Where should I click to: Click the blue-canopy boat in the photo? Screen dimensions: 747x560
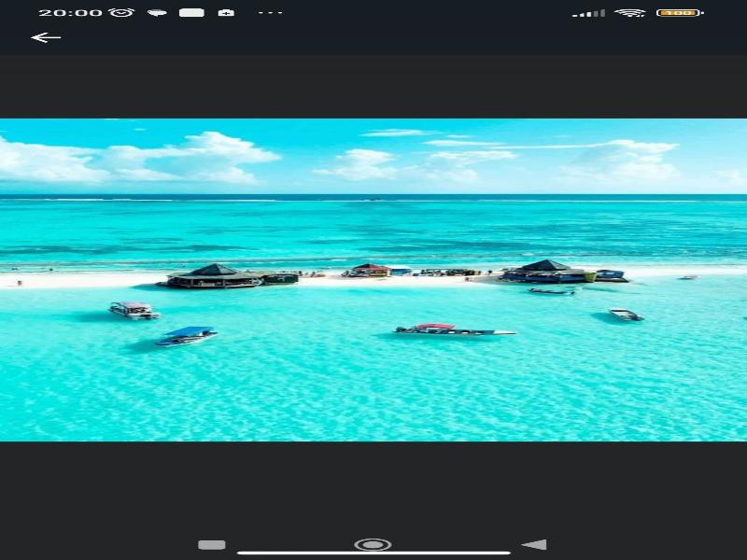pos(187,335)
